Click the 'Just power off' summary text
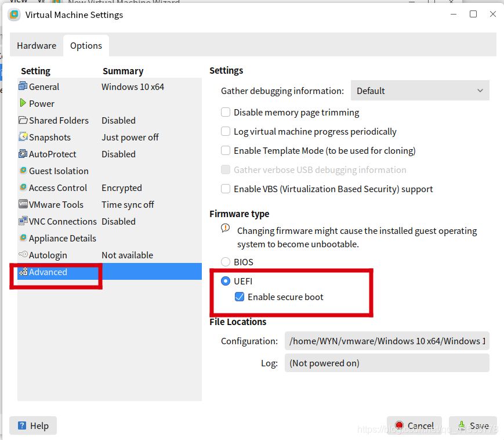 [130, 138]
